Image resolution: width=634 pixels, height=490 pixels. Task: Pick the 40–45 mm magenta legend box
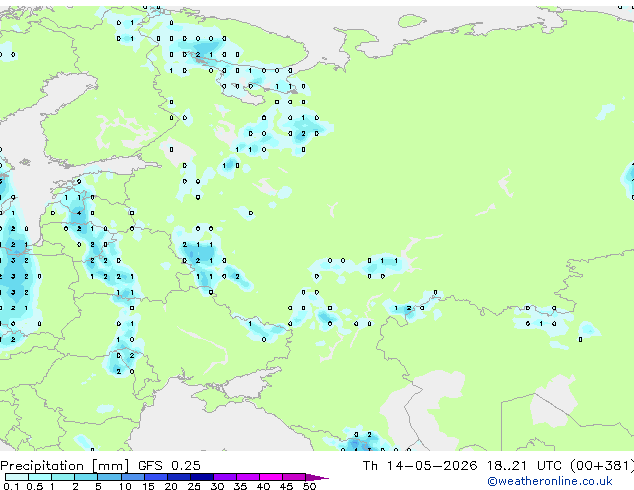pyautogui.click(x=271, y=477)
